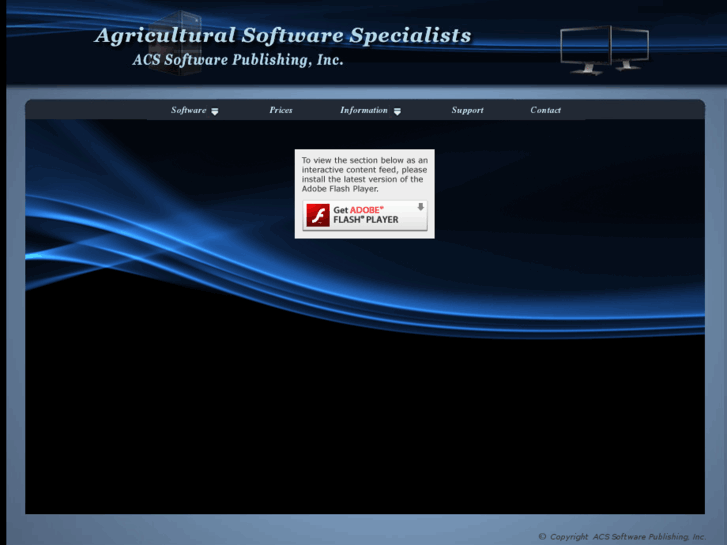
Task: Click the Flash install notice text
Action: 364,174
